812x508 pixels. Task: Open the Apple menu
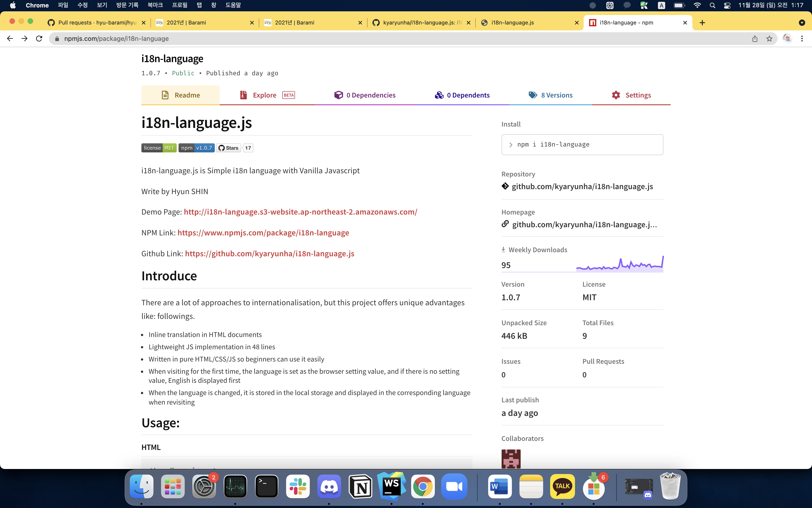[13, 5]
